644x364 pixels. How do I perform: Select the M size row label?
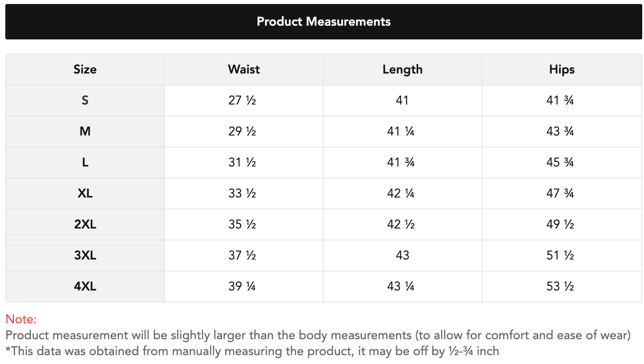pos(85,132)
